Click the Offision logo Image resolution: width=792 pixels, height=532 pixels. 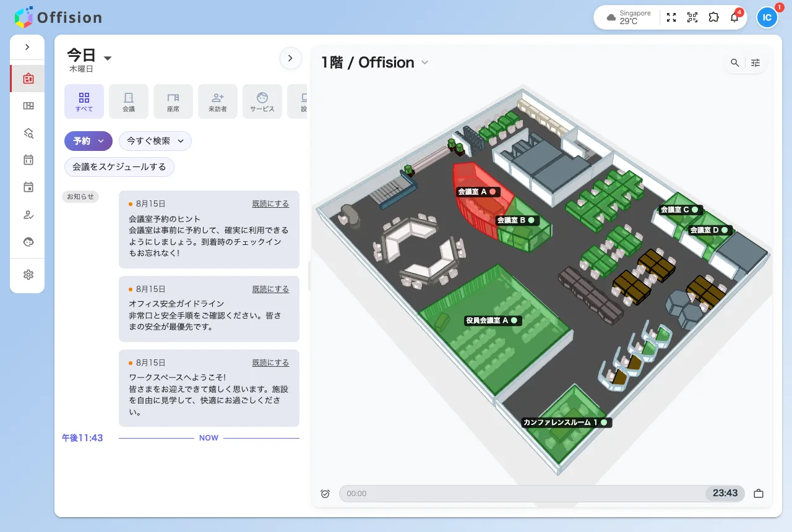(x=58, y=17)
